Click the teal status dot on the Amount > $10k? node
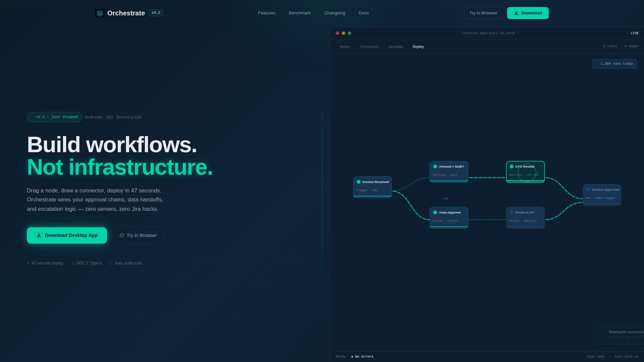This screenshot has height=362, width=644. (x=435, y=167)
